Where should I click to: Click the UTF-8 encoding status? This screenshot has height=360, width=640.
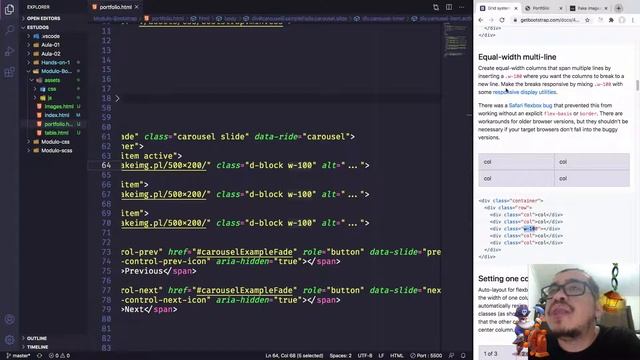[x=364, y=356]
